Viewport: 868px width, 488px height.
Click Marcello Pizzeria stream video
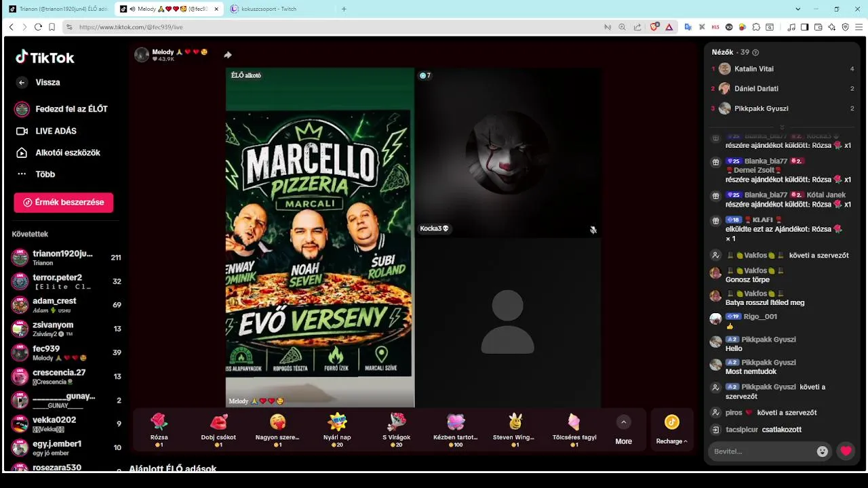(320, 237)
